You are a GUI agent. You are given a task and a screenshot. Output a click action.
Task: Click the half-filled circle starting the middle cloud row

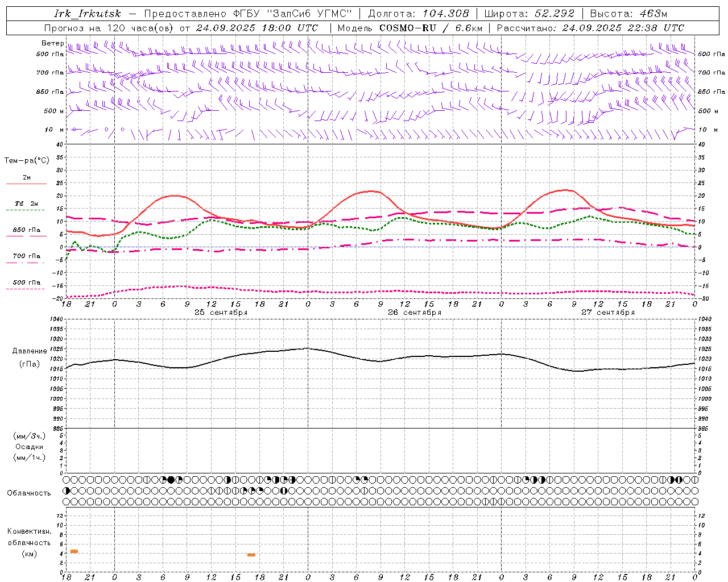tap(67, 490)
